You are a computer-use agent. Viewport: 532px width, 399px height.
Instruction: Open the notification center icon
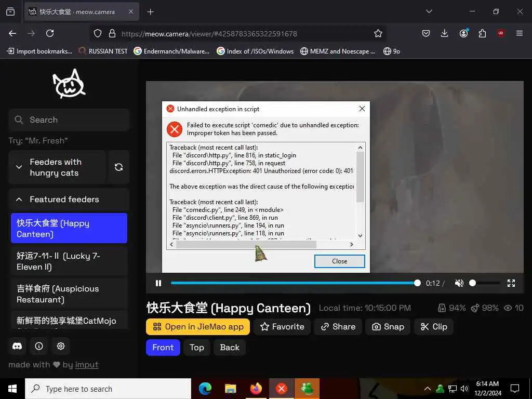[515, 389]
